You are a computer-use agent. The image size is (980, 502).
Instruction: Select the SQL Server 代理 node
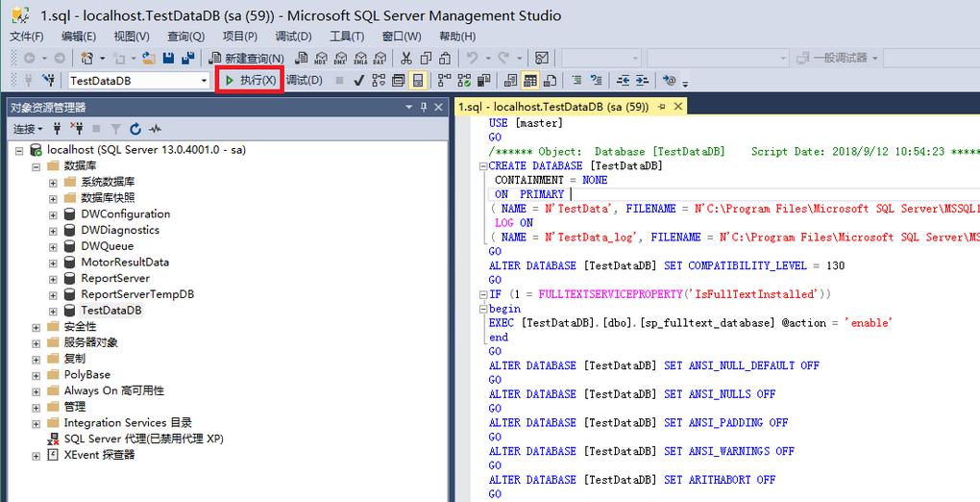pos(144,439)
